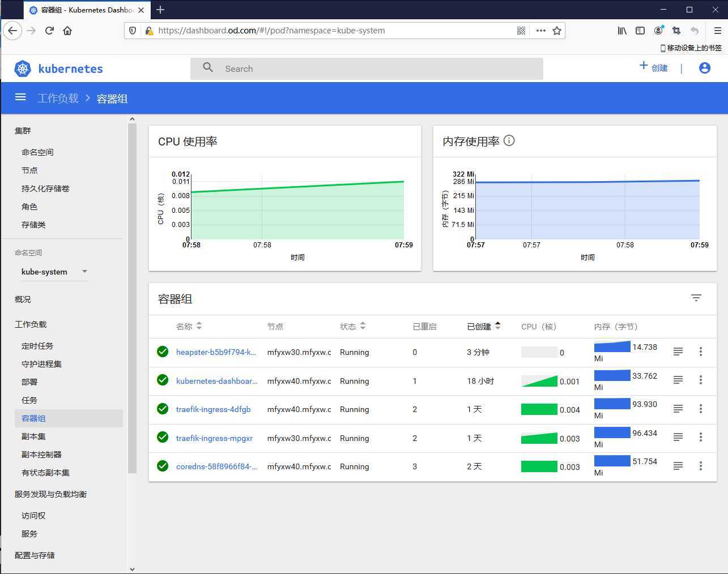Open Firefox application menu hamburger

coord(717,31)
